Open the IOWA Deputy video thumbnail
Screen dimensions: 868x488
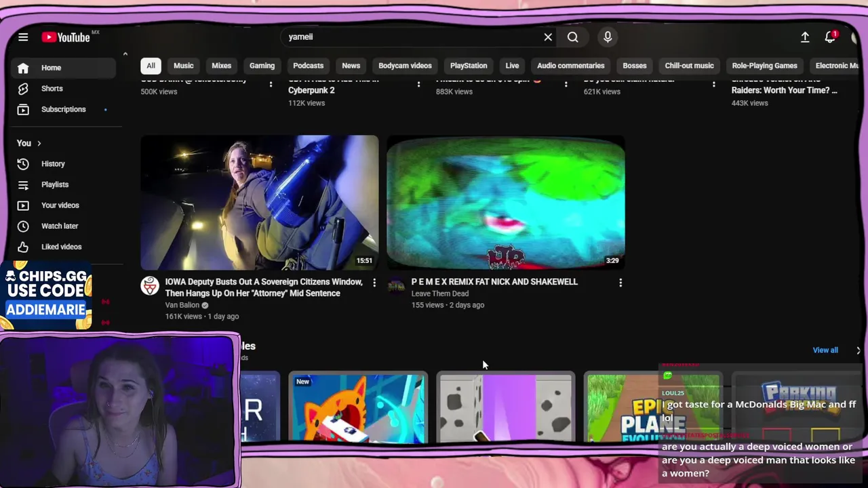pyautogui.click(x=260, y=202)
